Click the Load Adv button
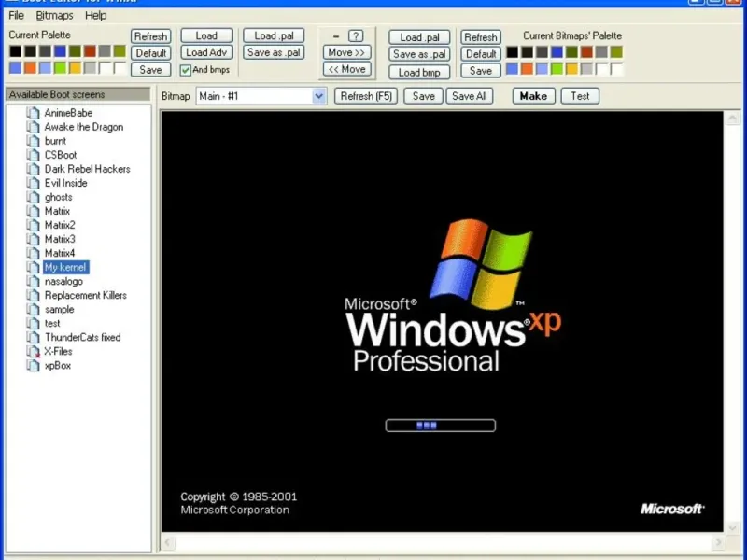The width and height of the screenshot is (747, 560). coord(206,52)
